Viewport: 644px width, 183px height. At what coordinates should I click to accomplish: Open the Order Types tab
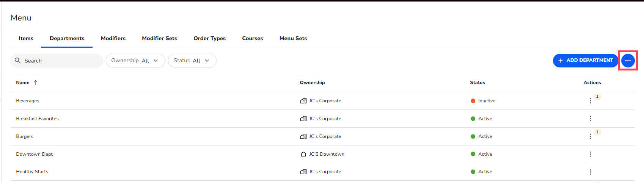(209, 38)
